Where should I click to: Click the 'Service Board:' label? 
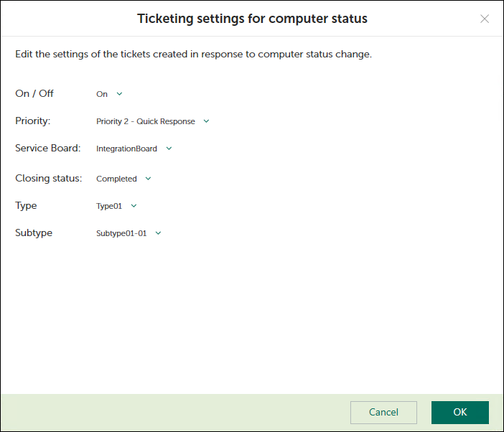point(48,149)
